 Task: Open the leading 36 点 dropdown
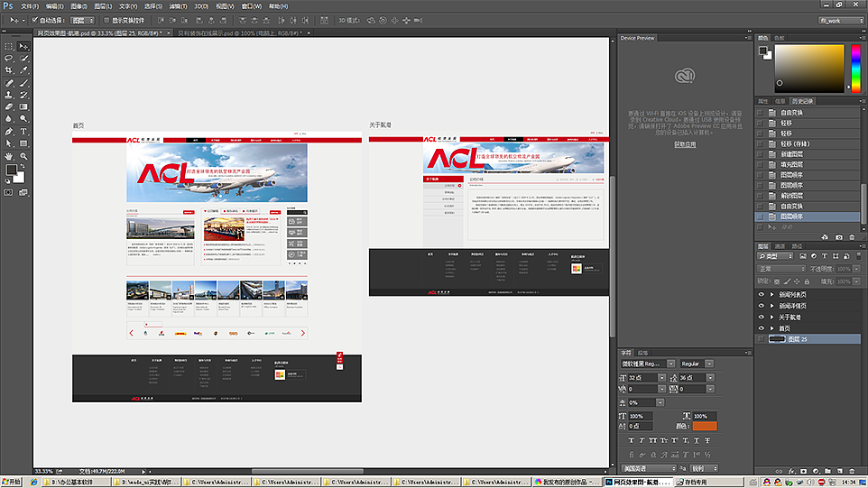pos(710,377)
